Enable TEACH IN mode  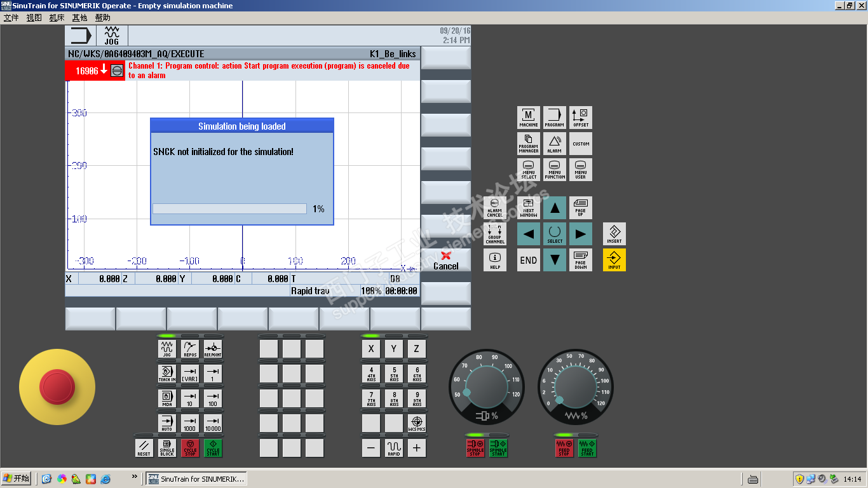point(167,374)
